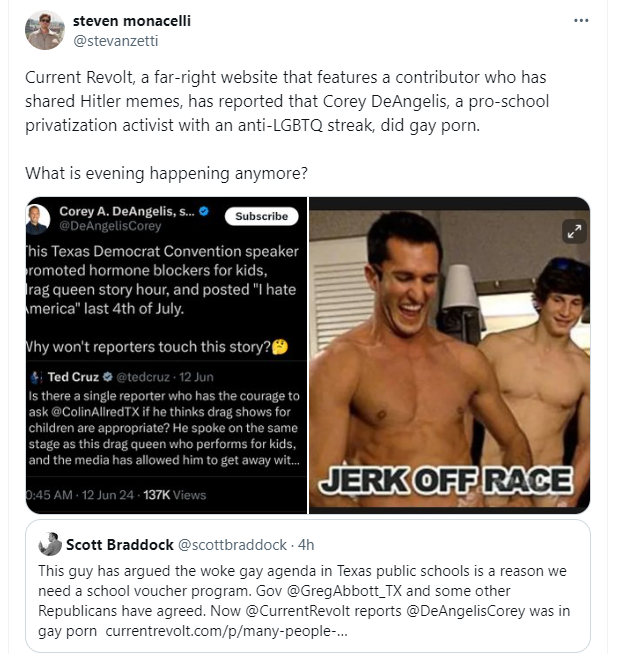The height and width of the screenshot is (654, 622).
Task: Open the left tweet screenshot image
Action: (x=166, y=355)
